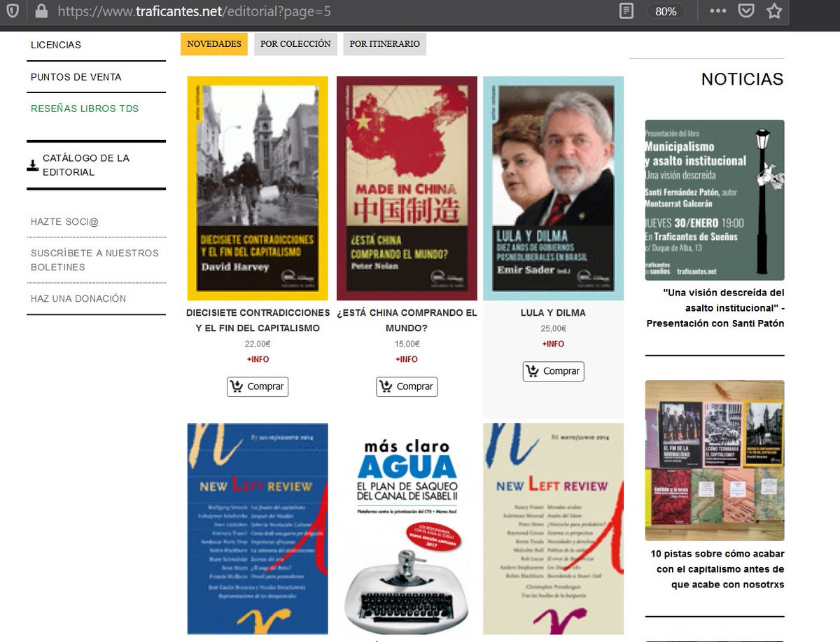The width and height of the screenshot is (840, 642).
Task: Open the blue New Left Review cover
Action: pyautogui.click(x=258, y=529)
